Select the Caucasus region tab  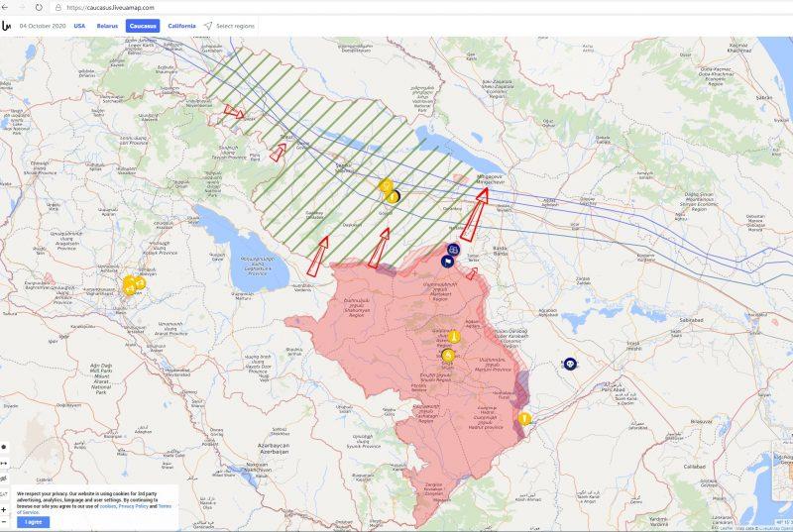[x=143, y=25]
